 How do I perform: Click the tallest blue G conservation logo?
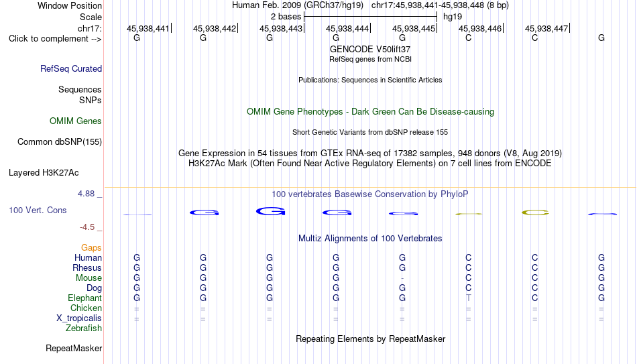tap(271, 211)
